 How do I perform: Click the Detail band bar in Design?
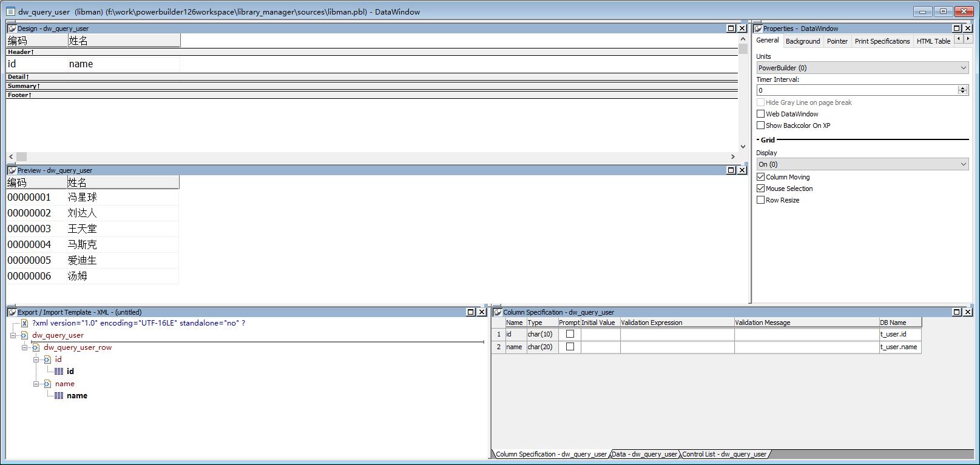(x=372, y=77)
